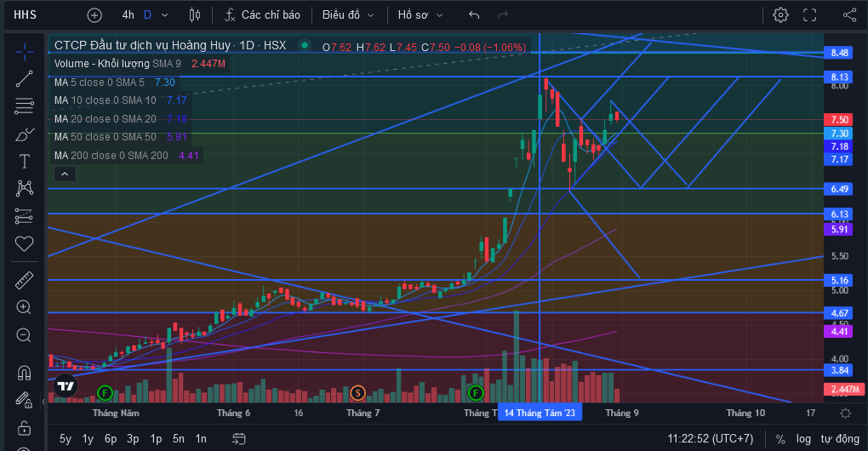
Task: Add symbol to compare with plus icon
Action: click(x=94, y=15)
